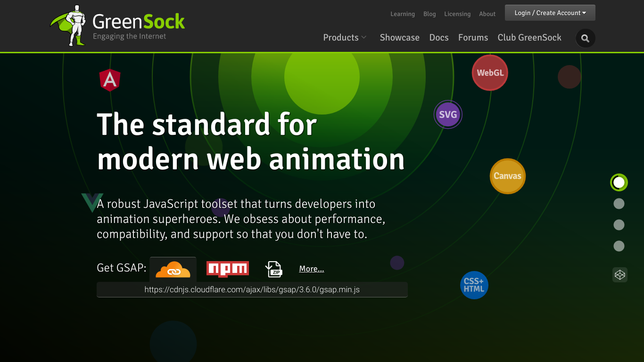Click the 'Get GSAP:' label
Screen dimensions: 644x362
pyautogui.click(x=122, y=268)
